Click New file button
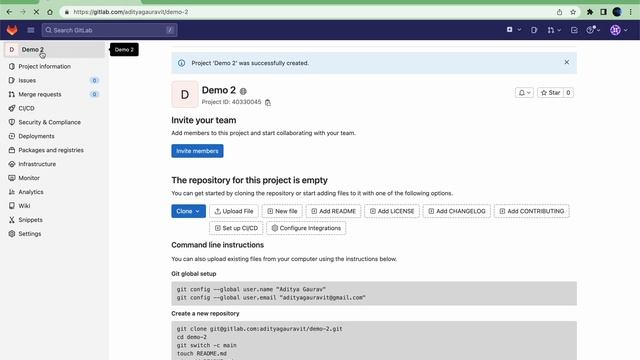Viewport: 640px width, 360px height. [x=282, y=211]
